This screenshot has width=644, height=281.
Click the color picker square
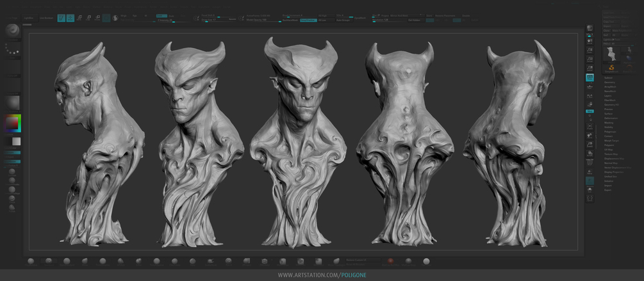(12, 124)
